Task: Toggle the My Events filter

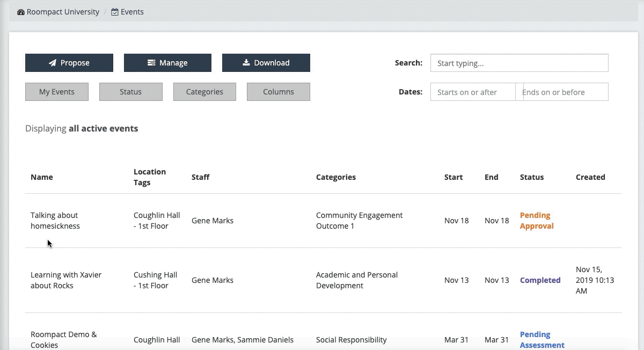Action: [57, 92]
